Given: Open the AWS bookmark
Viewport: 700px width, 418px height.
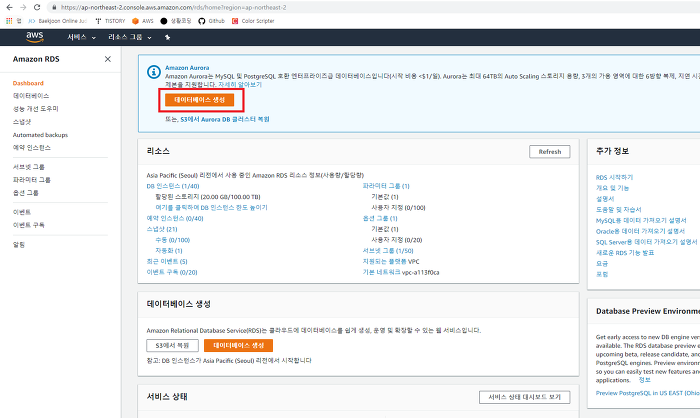Looking at the screenshot, I should pyautogui.click(x=143, y=21).
